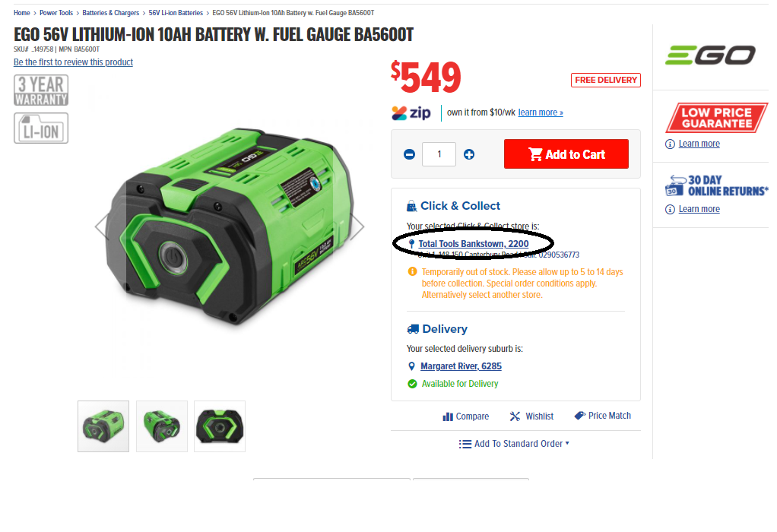This screenshot has width=777, height=532.
Task: Decrease quantity with the minus icon
Action: tap(409, 154)
